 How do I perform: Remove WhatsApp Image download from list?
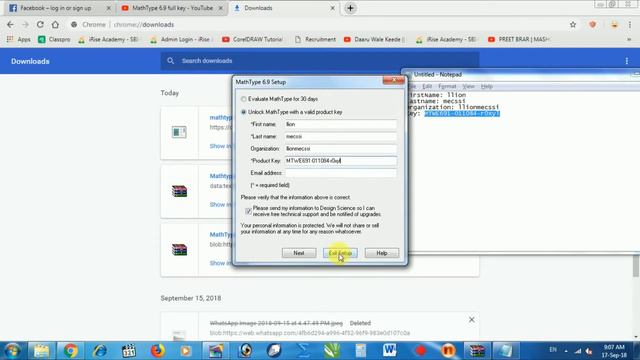[x=471, y=320]
